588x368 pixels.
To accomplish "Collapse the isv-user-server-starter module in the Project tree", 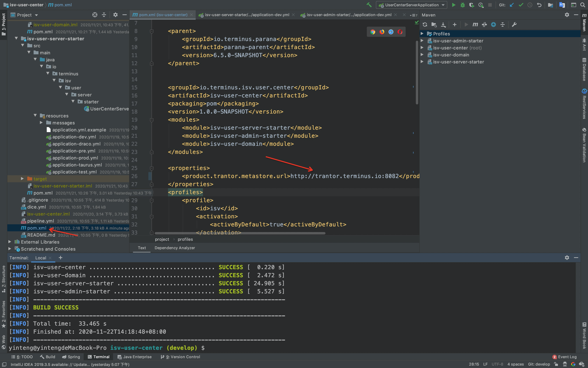I will click(x=16, y=38).
